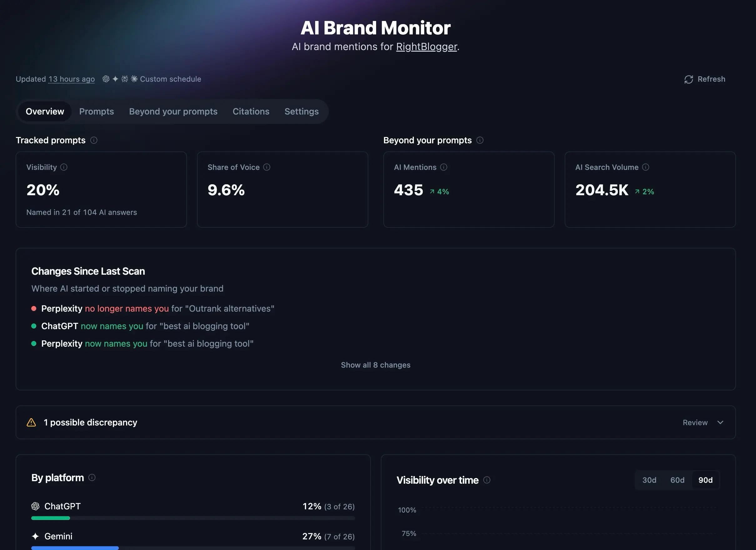Open the Prompts tab
This screenshot has width=756, height=550.
click(97, 111)
